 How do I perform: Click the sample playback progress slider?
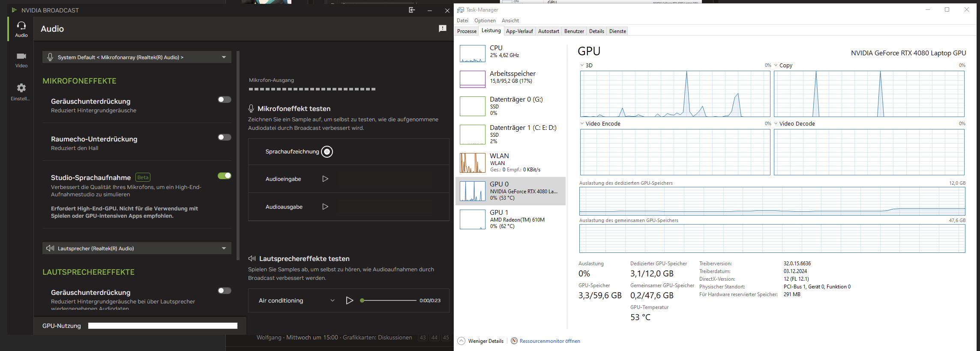tap(389, 300)
